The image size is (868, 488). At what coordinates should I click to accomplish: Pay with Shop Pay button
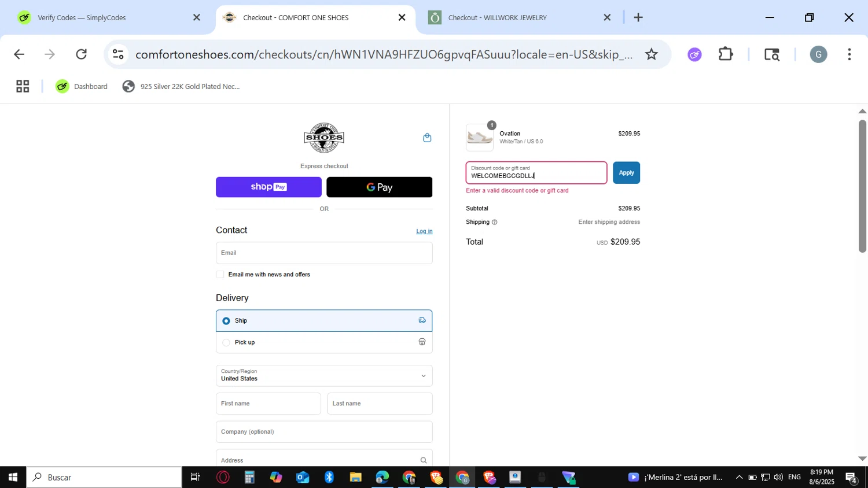click(269, 187)
